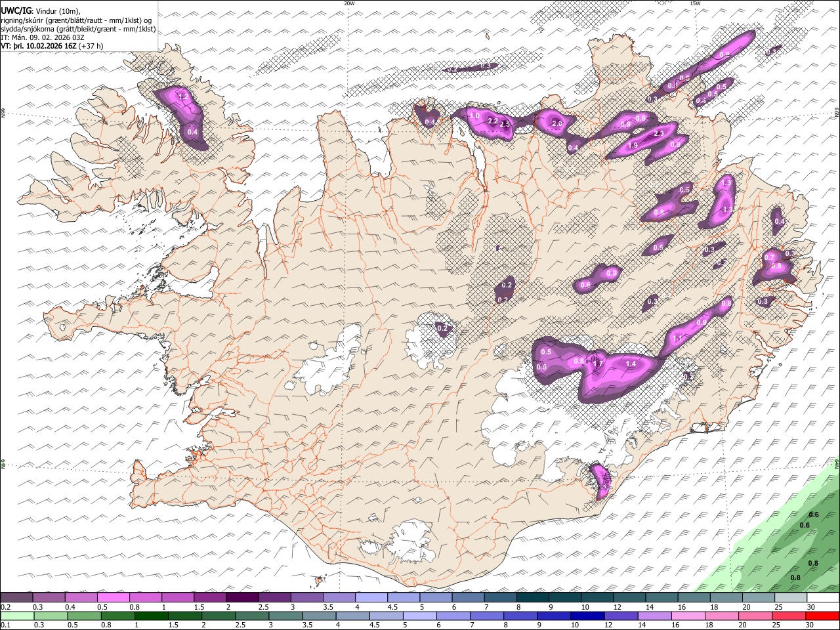Select the pink snow legend swatch between 0.5 and 0.8
This screenshot has width=840, height=630.
pyautogui.click(x=113, y=598)
